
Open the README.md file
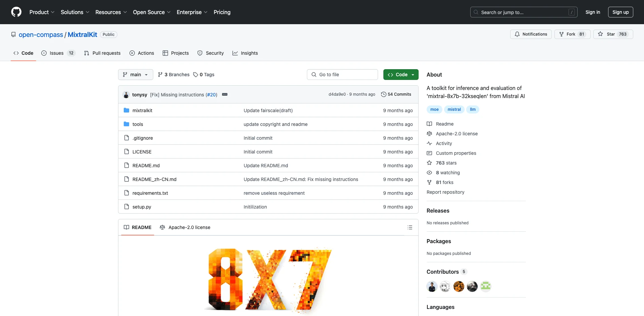(x=146, y=166)
